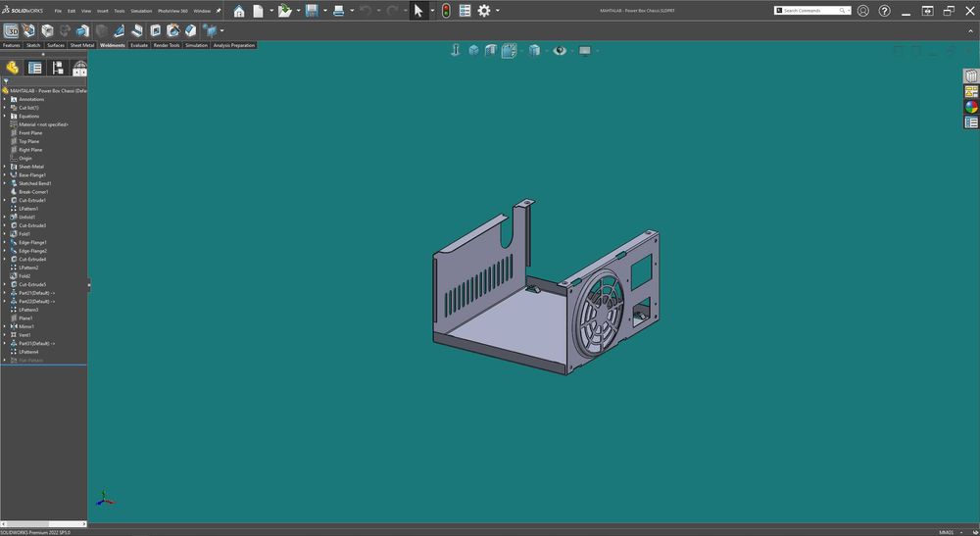This screenshot has height=536, width=980.
Task: Click the Print icon
Action: pyautogui.click(x=338, y=11)
